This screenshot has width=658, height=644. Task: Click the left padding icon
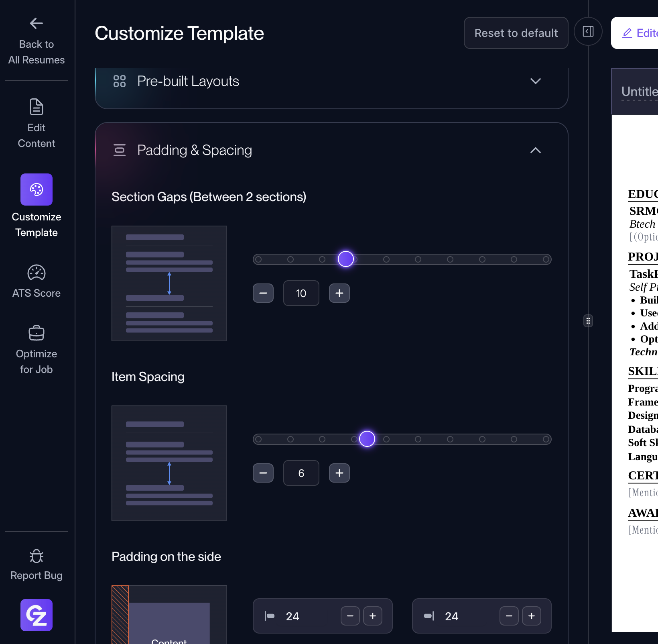(270, 616)
